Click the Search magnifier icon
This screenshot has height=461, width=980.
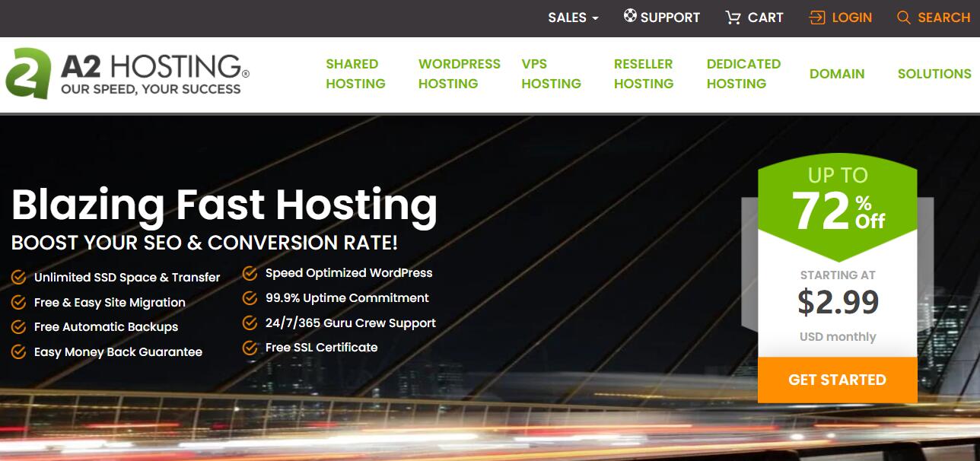904,17
